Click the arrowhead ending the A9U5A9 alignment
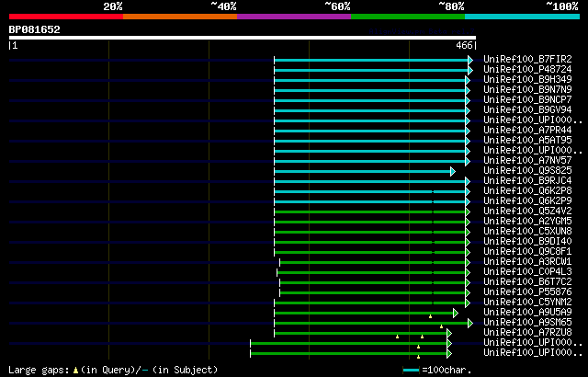Viewport: 588px width, 377px height. (x=456, y=314)
